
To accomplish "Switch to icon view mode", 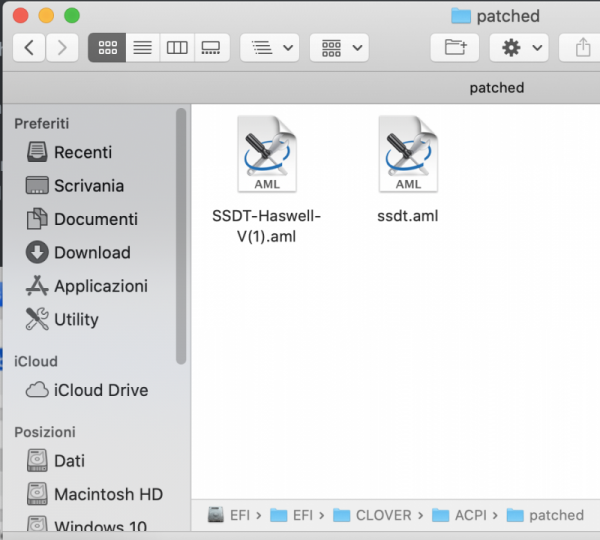I will tap(107, 47).
